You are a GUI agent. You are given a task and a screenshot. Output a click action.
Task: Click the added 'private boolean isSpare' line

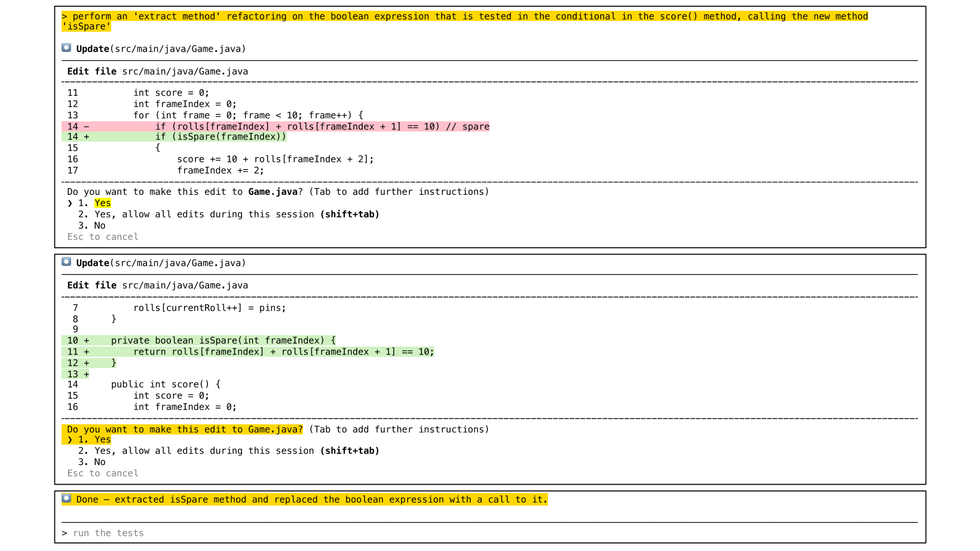coord(223,341)
